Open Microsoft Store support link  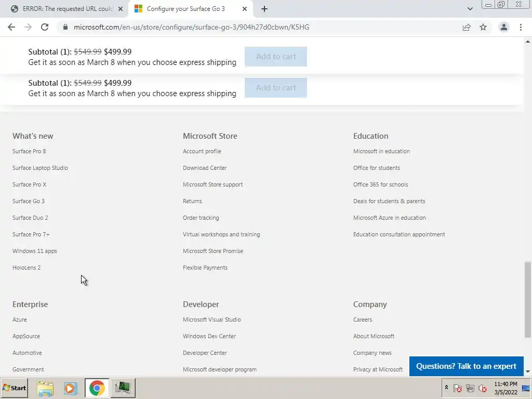coord(212,184)
